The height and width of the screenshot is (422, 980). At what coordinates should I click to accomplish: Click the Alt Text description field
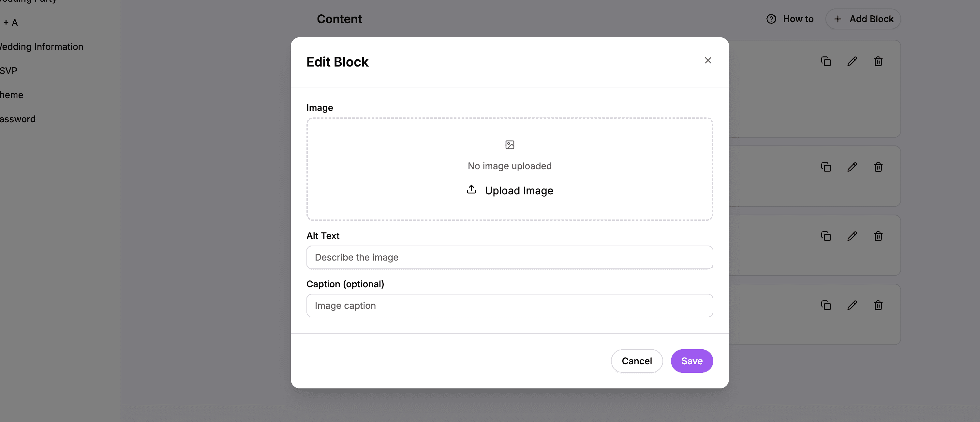tap(510, 257)
